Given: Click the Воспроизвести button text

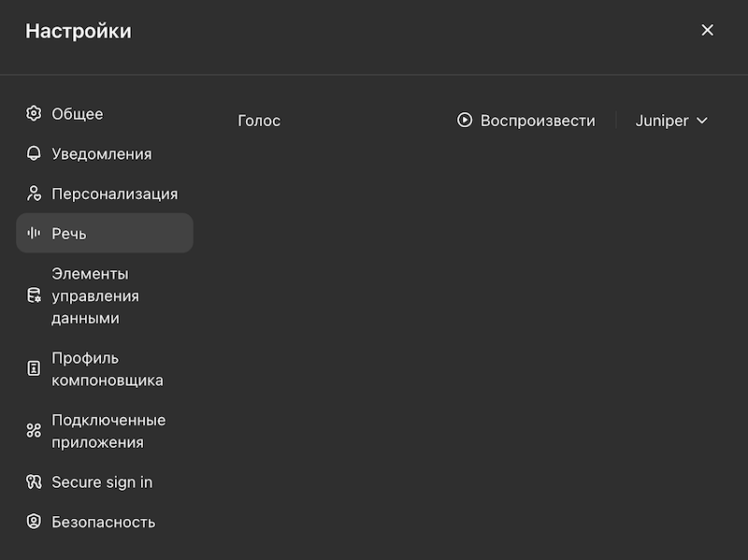Looking at the screenshot, I should point(538,121).
